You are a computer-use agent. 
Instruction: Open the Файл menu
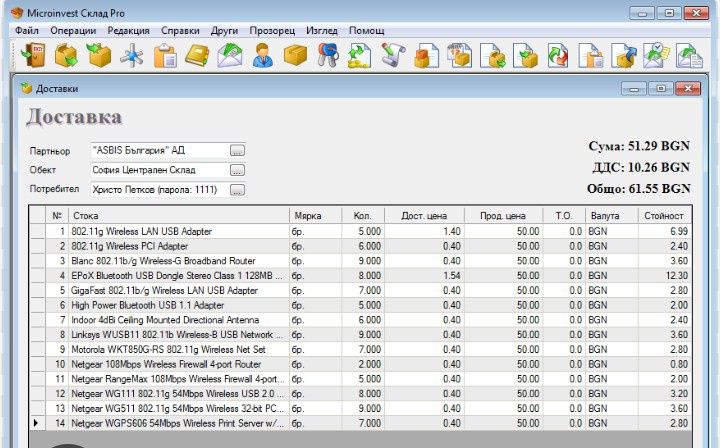(x=27, y=31)
